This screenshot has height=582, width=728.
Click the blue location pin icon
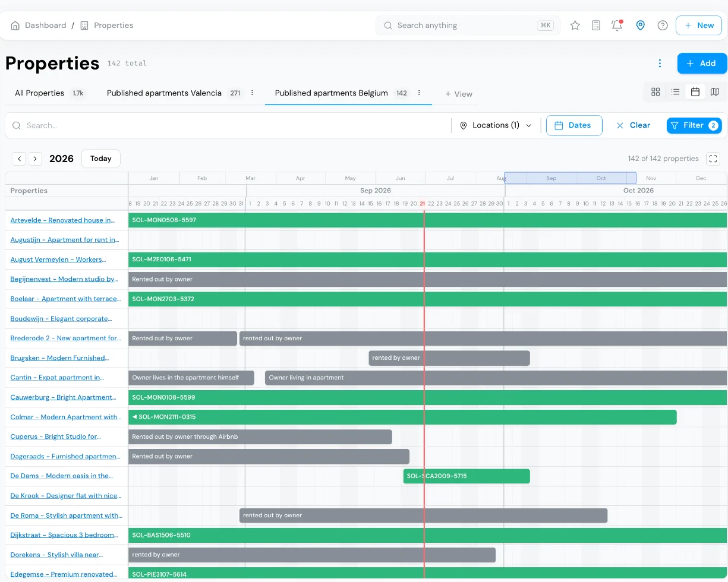(640, 26)
